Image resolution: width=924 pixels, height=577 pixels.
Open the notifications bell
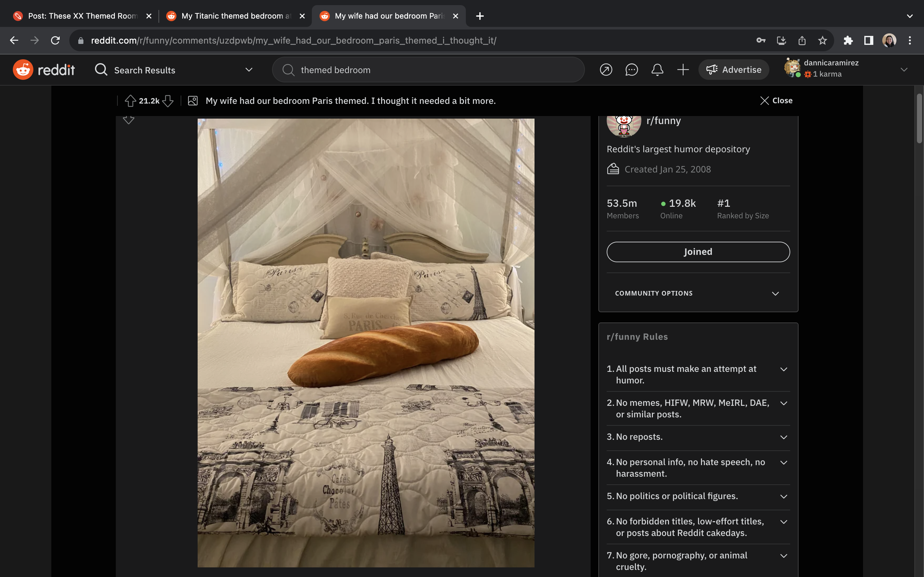(x=657, y=70)
